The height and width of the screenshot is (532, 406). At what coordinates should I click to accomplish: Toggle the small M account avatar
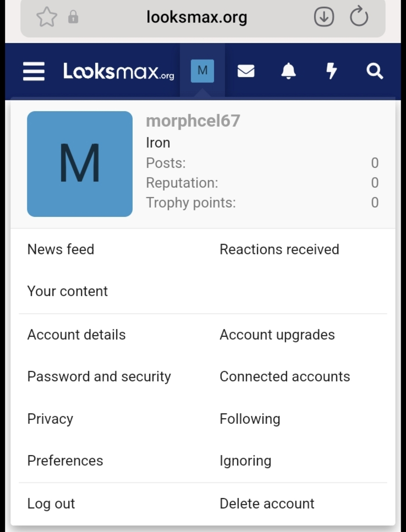202,71
